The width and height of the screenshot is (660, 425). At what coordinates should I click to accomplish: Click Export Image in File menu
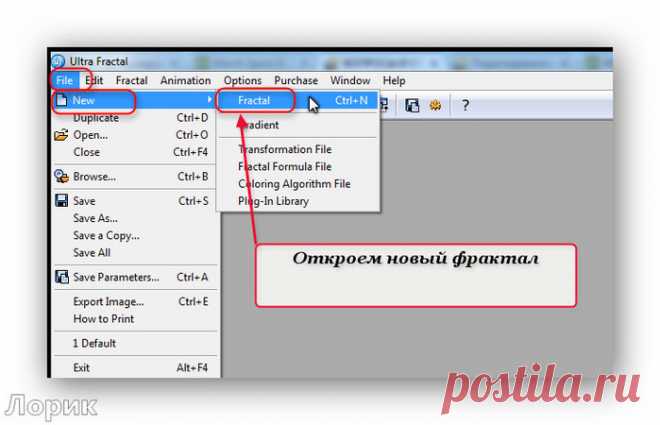pyautogui.click(x=108, y=302)
